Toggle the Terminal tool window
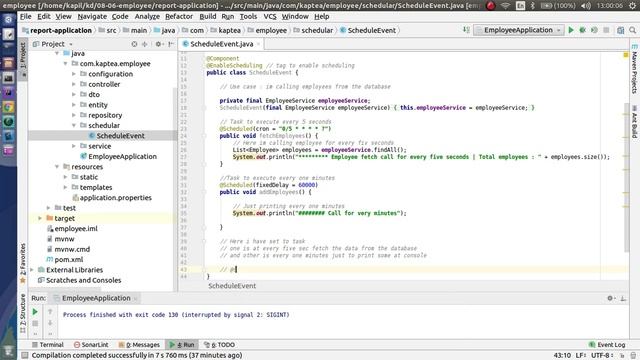This screenshot has width=640, height=360. click(48, 344)
